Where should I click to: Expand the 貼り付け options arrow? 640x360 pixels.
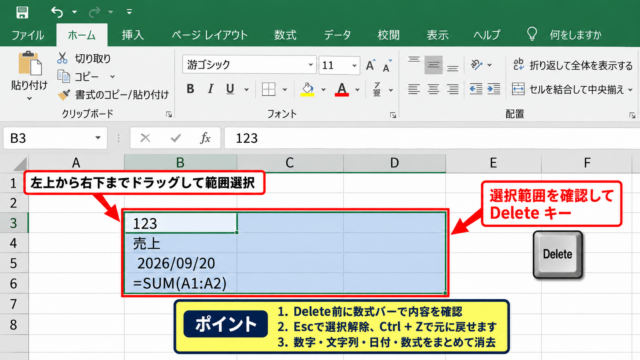pyautogui.click(x=29, y=98)
